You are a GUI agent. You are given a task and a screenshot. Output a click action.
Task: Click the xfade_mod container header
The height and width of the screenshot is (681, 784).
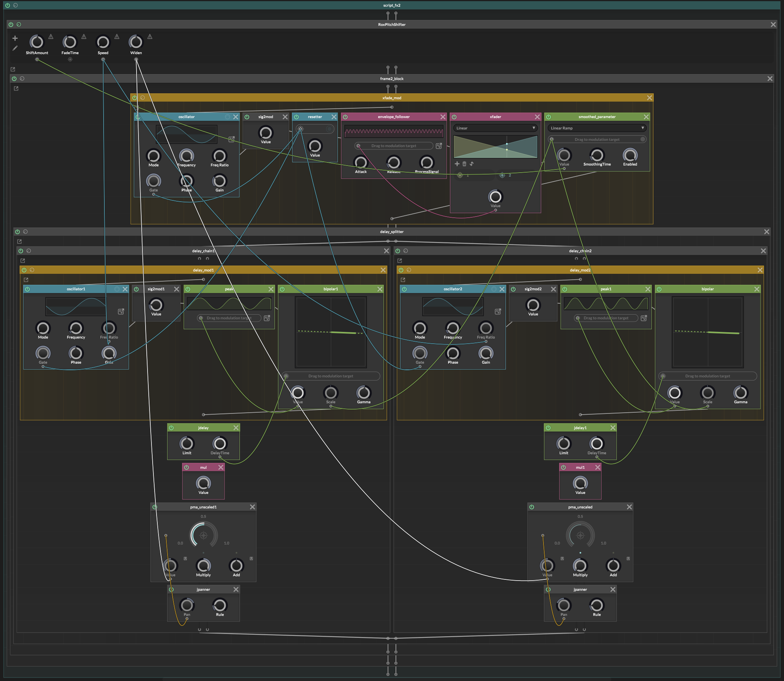[x=392, y=98]
